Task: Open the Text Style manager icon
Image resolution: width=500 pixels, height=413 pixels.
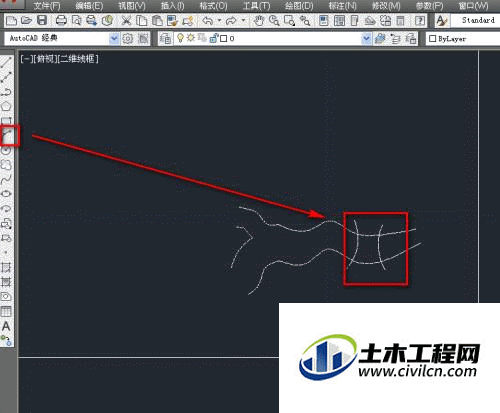Action: [442, 21]
